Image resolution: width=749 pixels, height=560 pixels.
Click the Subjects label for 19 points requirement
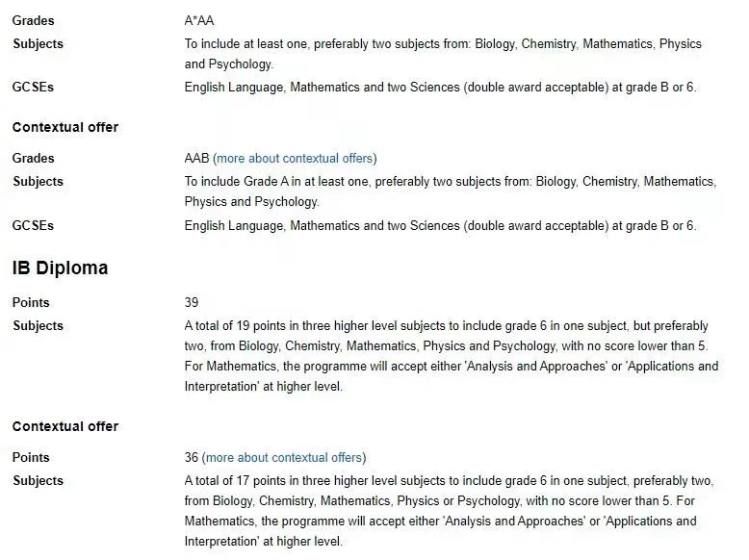[39, 326]
